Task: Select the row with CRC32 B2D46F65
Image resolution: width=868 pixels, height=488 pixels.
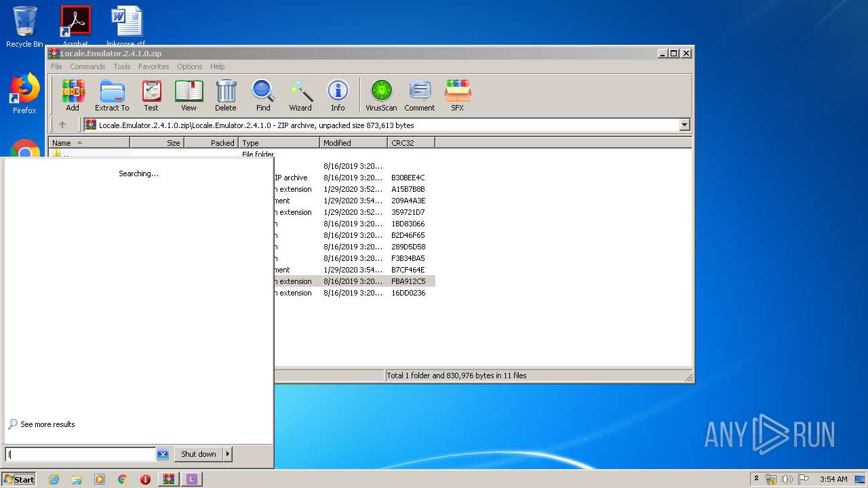Action: click(x=355, y=235)
